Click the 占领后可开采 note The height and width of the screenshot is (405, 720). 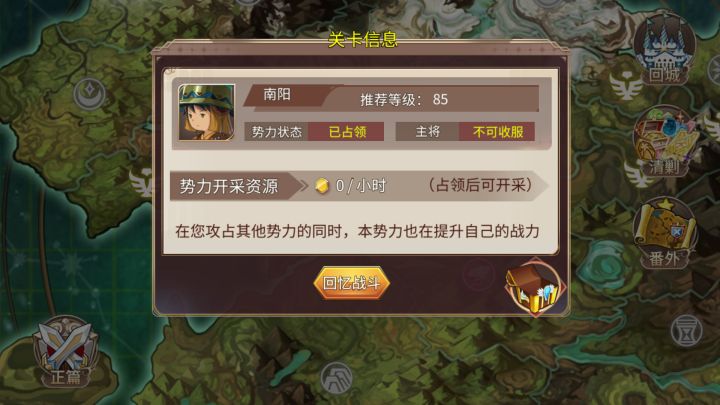click(481, 185)
